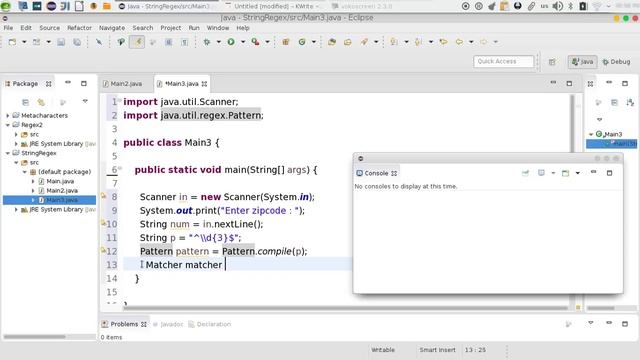Click in the Quick Access field

pos(503,61)
